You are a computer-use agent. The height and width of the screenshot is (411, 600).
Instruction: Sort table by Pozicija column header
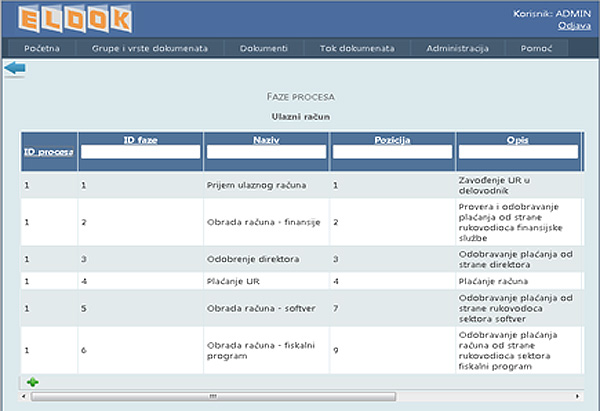point(393,139)
